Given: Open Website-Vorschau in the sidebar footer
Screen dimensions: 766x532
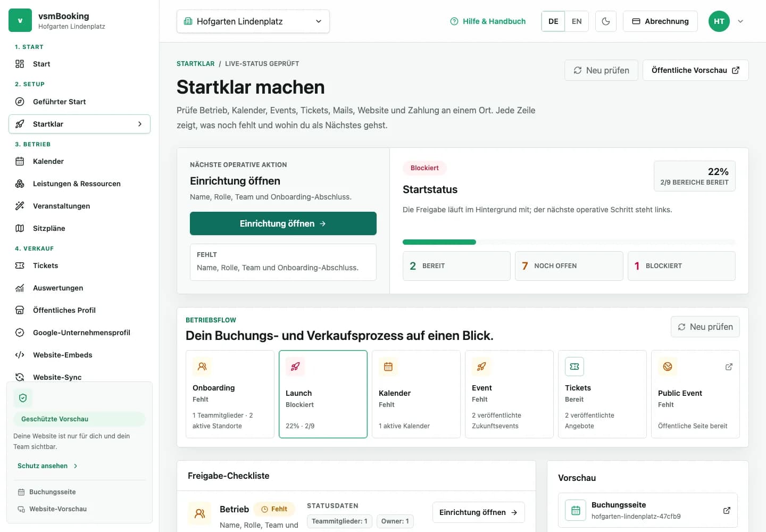Looking at the screenshot, I should (52, 509).
